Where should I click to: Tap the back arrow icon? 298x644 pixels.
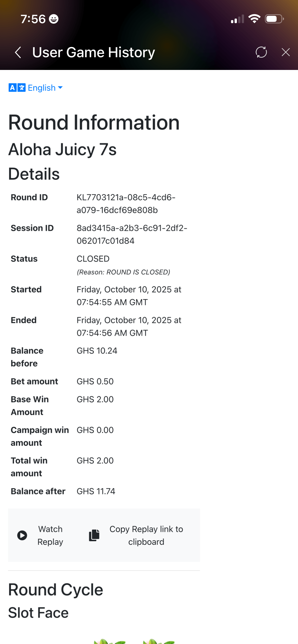pyautogui.click(x=18, y=52)
